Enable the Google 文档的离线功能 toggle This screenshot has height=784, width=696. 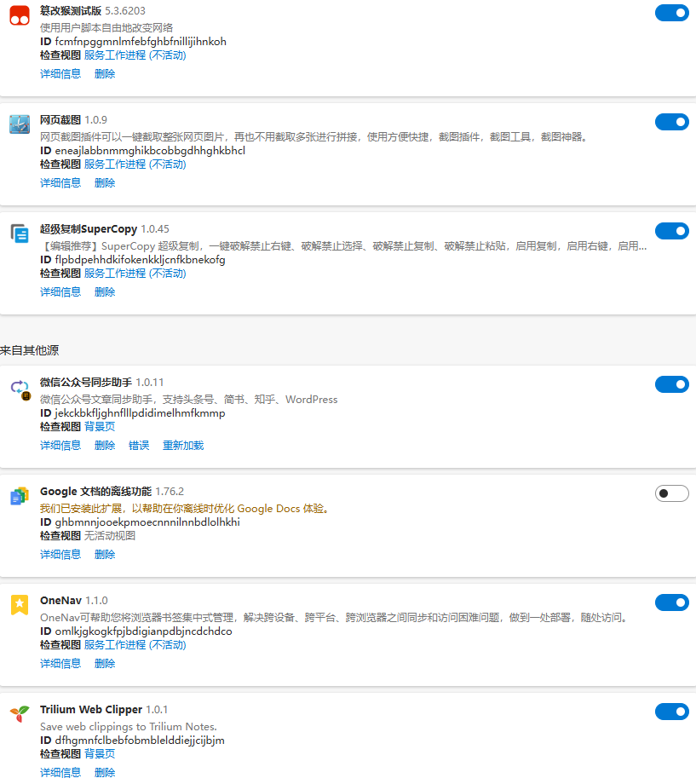(672, 493)
